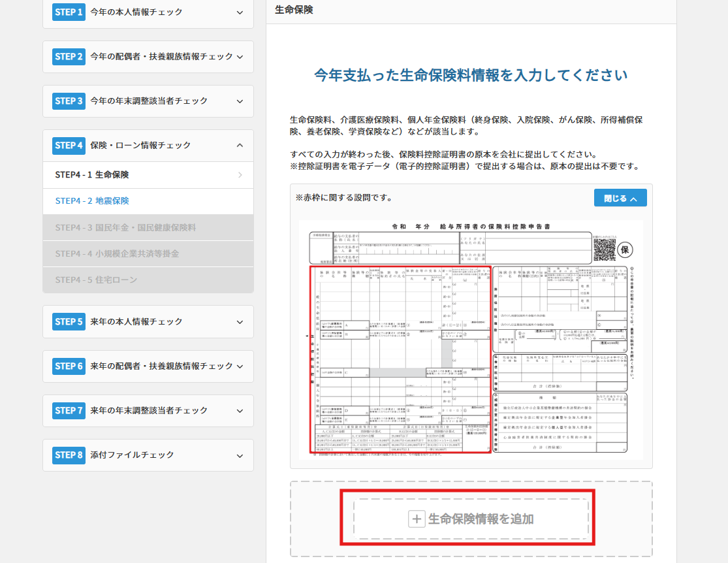Expand STEP 6 来年の配偶者・扶養親族情報チェック section
The height and width of the screenshot is (563, 728).
[x=148, y=366]
